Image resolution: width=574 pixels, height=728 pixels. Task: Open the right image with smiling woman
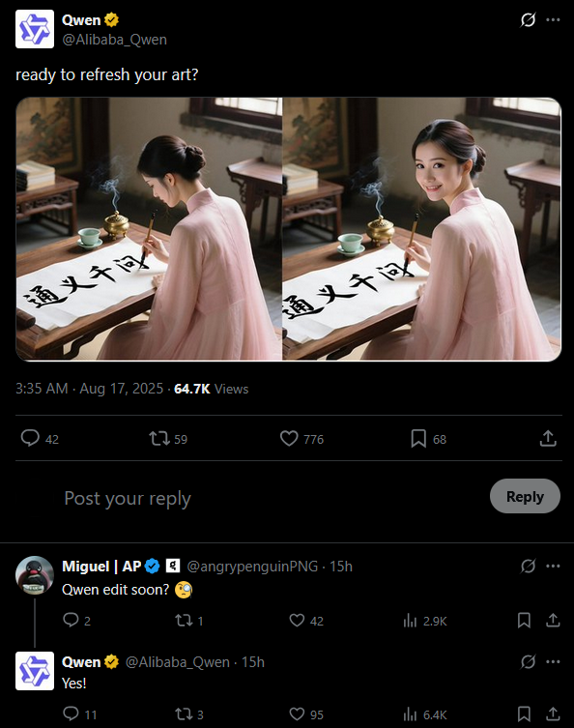[x=421, y=229]
